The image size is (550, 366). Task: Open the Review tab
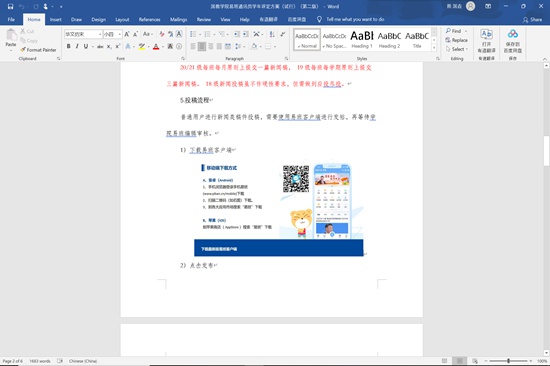pyautogui.click(x=204, y=19)
